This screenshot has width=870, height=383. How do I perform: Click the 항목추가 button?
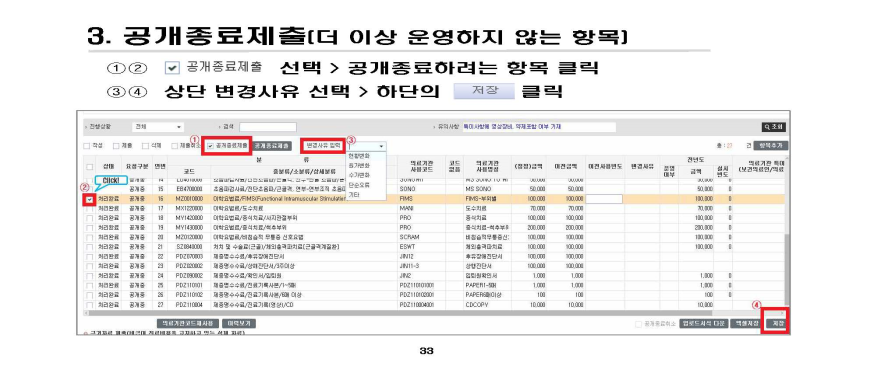click(x=771, y=146)
